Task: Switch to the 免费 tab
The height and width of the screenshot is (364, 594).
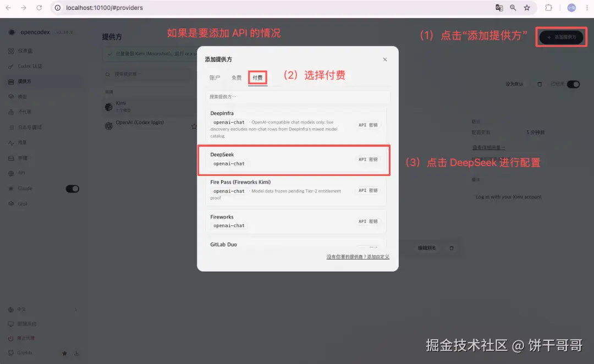Action: coord(237,78)
